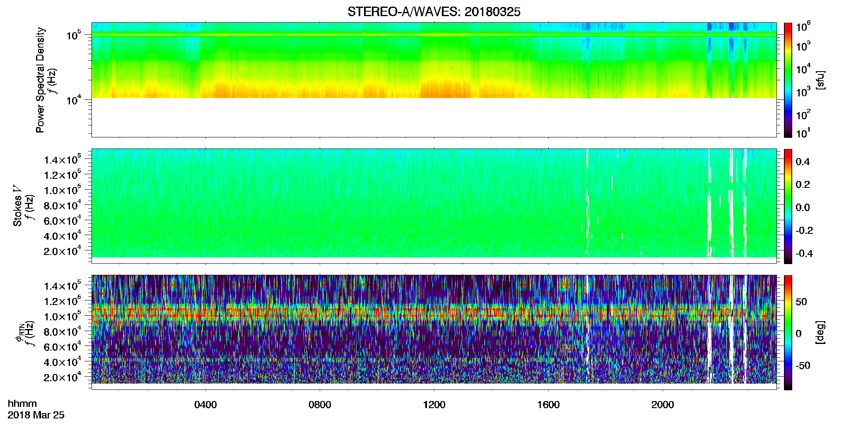Click the 10^1 tick on the [sfu] colorbar
Image resolution: width=868 pixels, height=447 pixels.
tap(803, 133)
